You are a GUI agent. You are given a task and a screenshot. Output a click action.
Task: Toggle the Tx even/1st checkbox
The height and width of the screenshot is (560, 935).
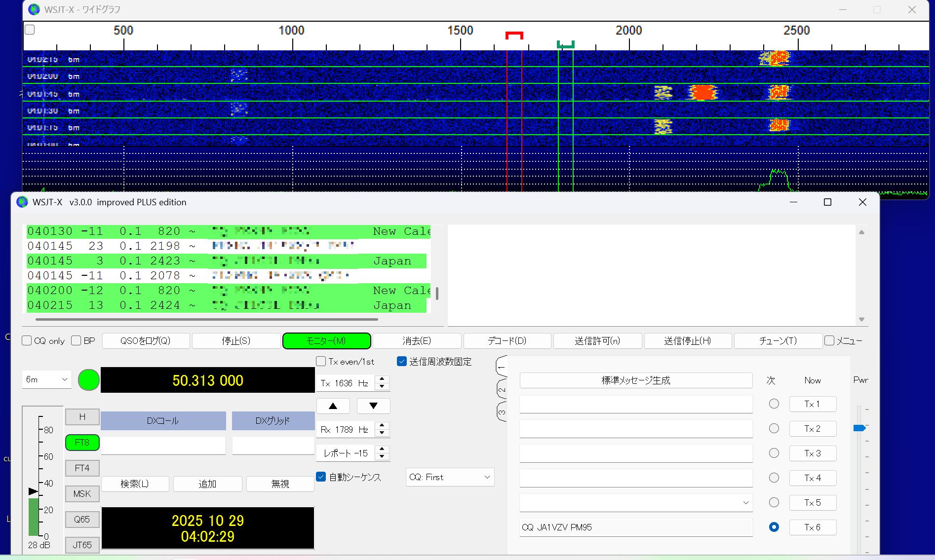pos(321,362)
